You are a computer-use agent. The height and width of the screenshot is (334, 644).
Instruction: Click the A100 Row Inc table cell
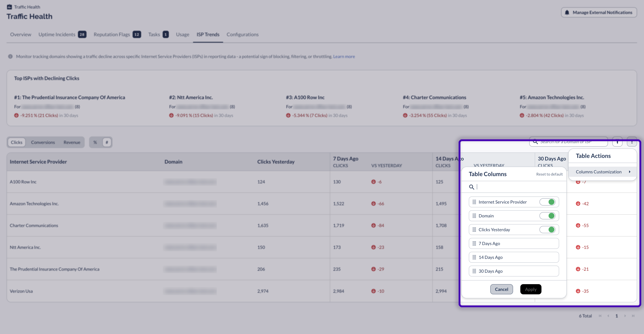tap(23, 182)
